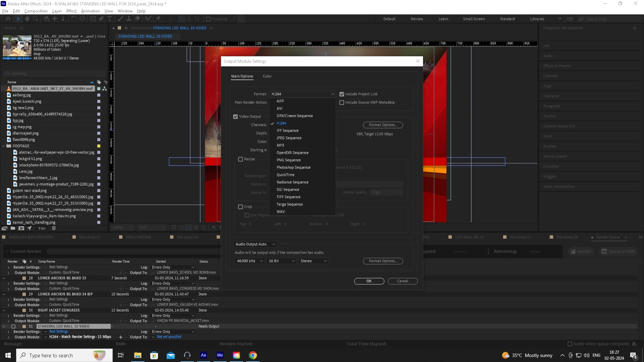Screen dimensions: 644x362
Task: Choose QuickTime from the format list
Action: click(285, 175)
